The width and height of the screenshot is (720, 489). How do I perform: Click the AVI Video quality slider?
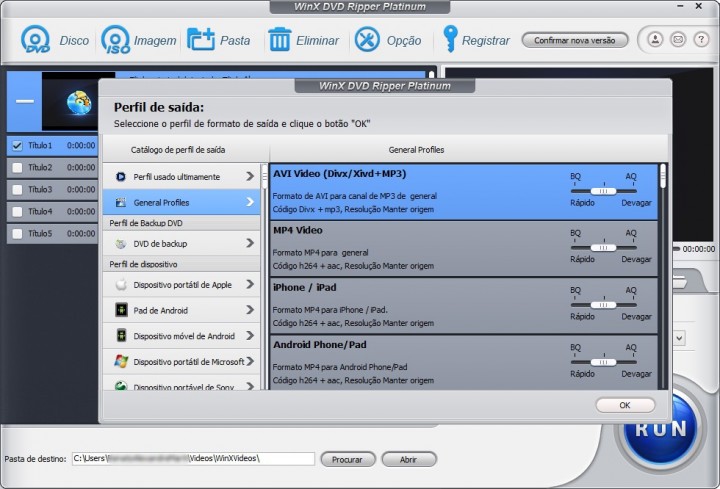coord(603,191)
